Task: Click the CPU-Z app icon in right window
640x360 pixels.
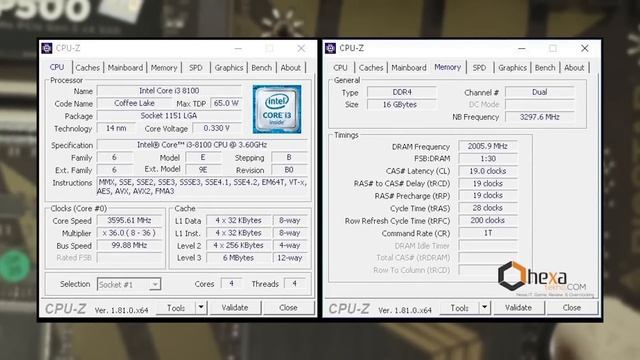Action: [x=331, y=48]
